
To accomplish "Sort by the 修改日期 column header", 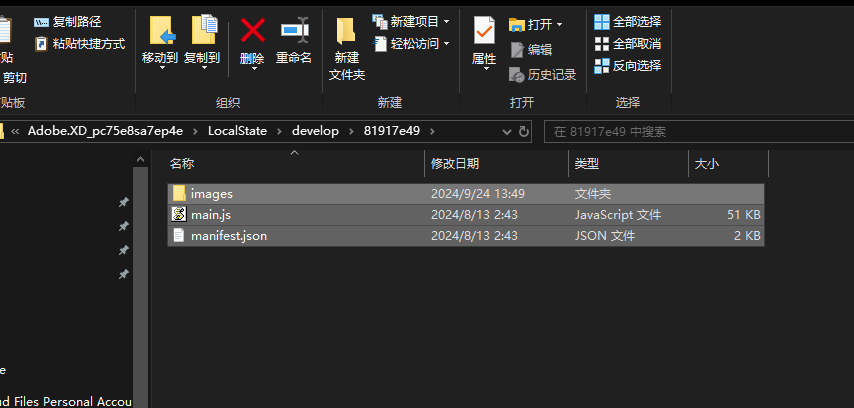I will pyautogui.click(x=455, y=163).
